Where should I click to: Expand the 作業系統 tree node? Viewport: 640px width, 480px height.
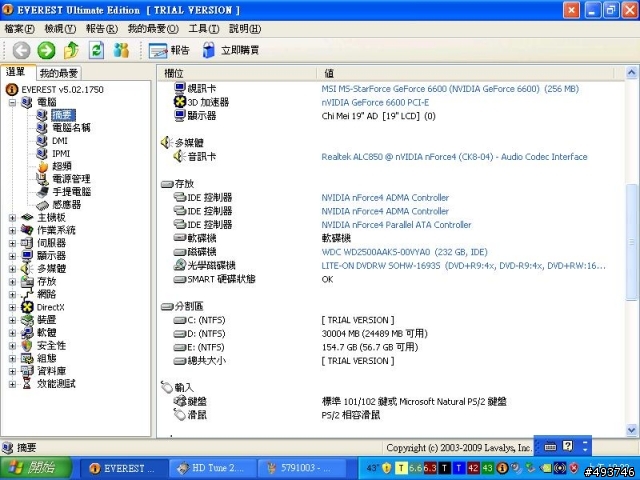pos(12,230)
